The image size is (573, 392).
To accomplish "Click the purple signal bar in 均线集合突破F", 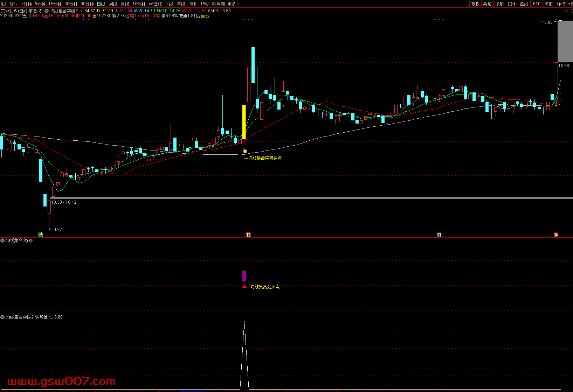I will [x=244, y=276].
